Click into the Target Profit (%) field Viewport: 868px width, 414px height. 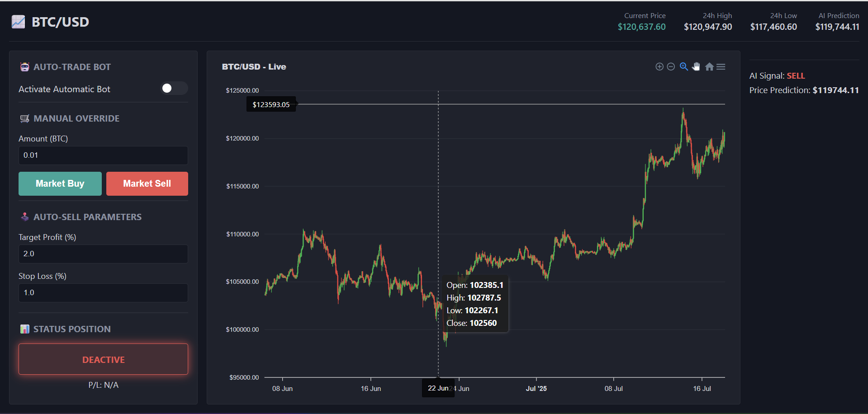click(x=103, y=254)
